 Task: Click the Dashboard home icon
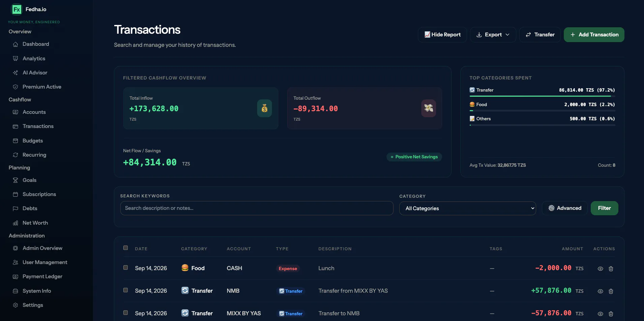click(x=16, y=44)
